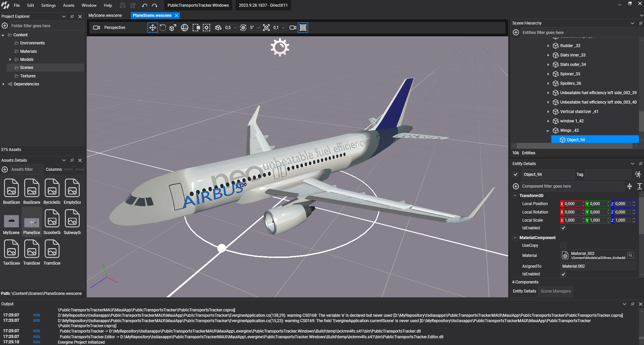This screenshot has height=345, width=644.
Task: Click the Material search magnifier button
Action: point(631,255)
